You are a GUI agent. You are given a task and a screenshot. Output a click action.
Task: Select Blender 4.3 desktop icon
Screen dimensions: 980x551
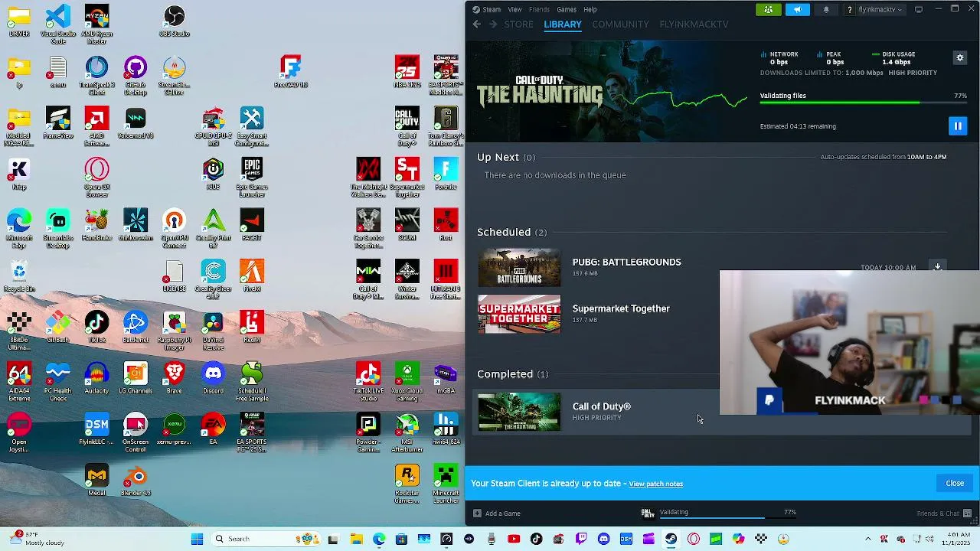point(136,481)
